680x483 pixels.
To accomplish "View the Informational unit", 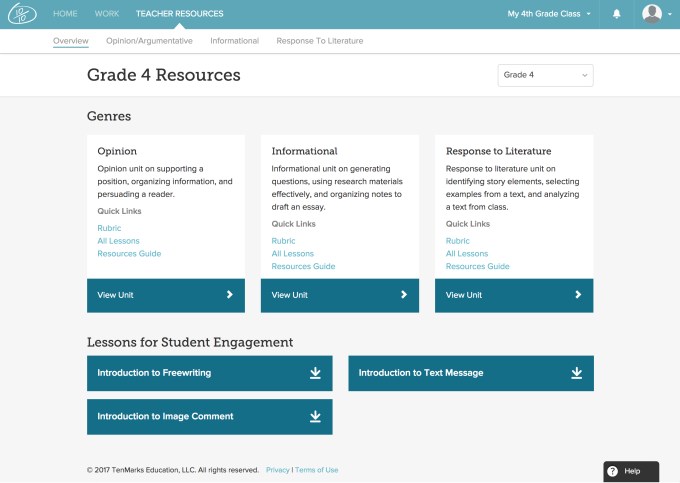I will click(339, 295).
